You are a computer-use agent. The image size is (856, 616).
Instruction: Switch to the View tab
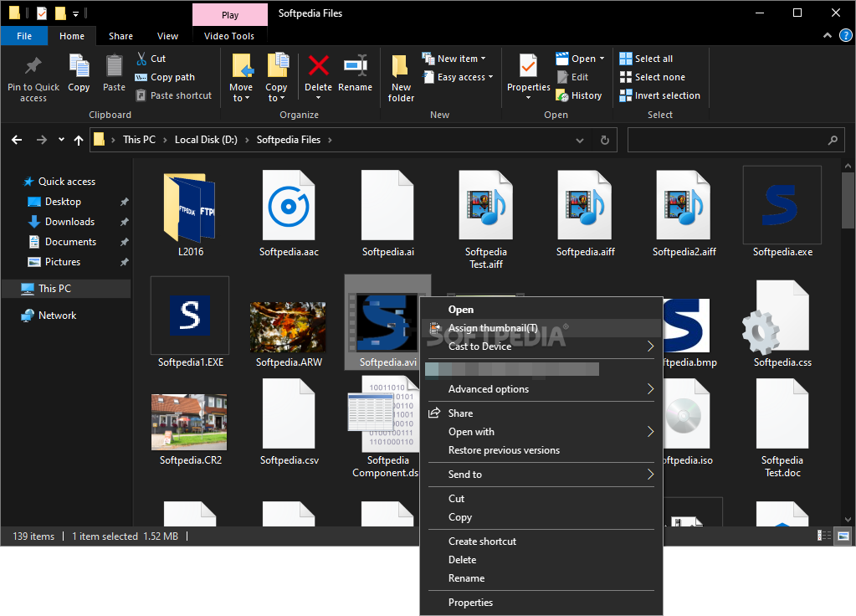[167, 36]
